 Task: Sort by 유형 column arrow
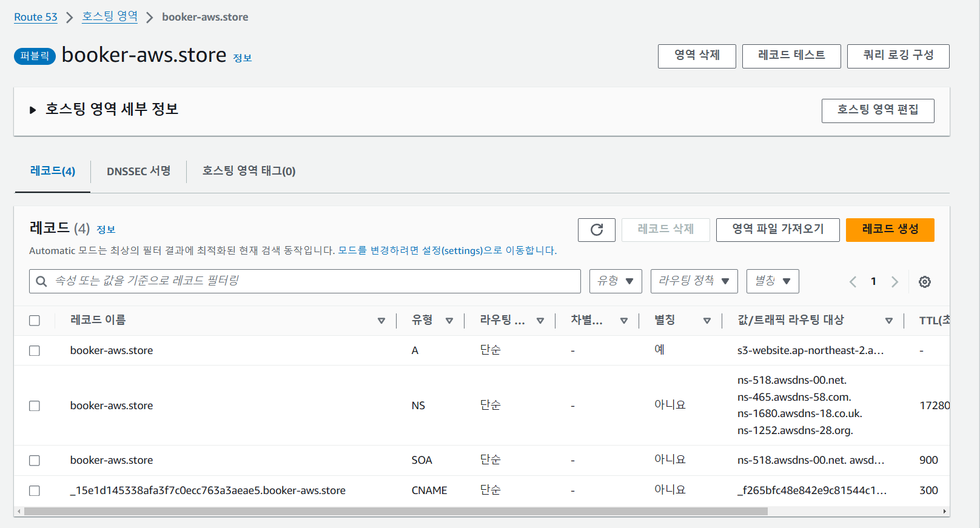(x=449, y=321)
